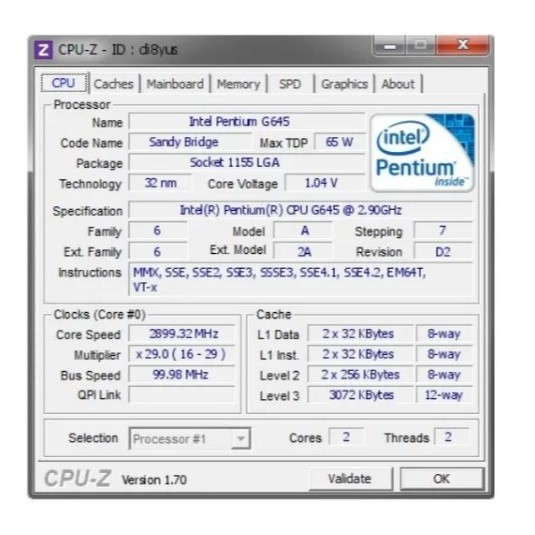
Task: Open the Mainboard tab
Action: point(175,84)
